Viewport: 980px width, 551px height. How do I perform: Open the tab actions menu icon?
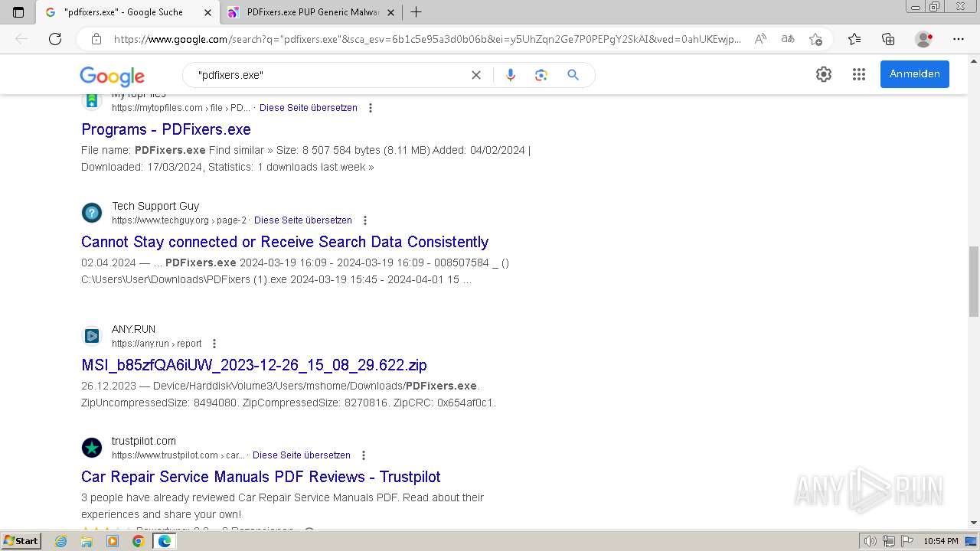click(x=18, y=12)
